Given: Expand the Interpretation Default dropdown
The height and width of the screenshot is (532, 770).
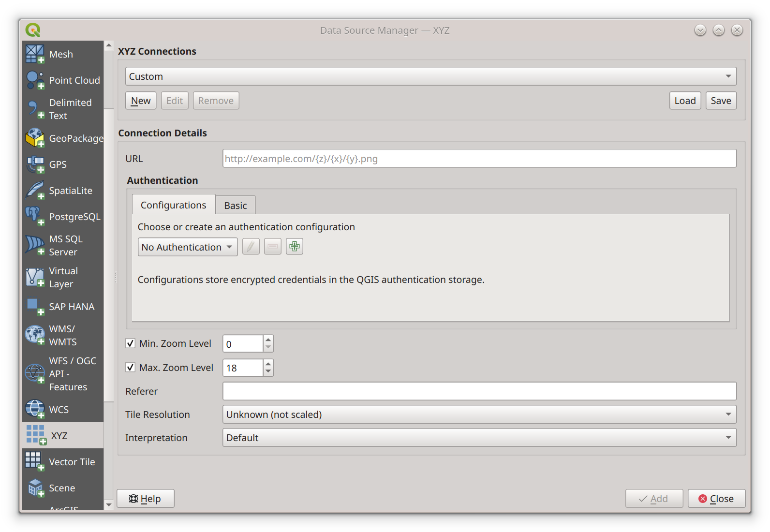Looking at the screenshot, I should [x=479, y=438].
